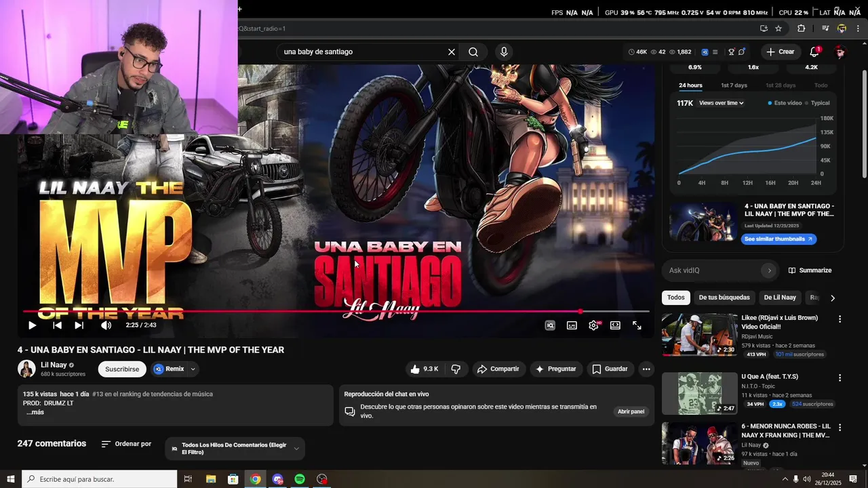Open the vidIQ icon in player controls
The image size is (868, 488).
550,325
